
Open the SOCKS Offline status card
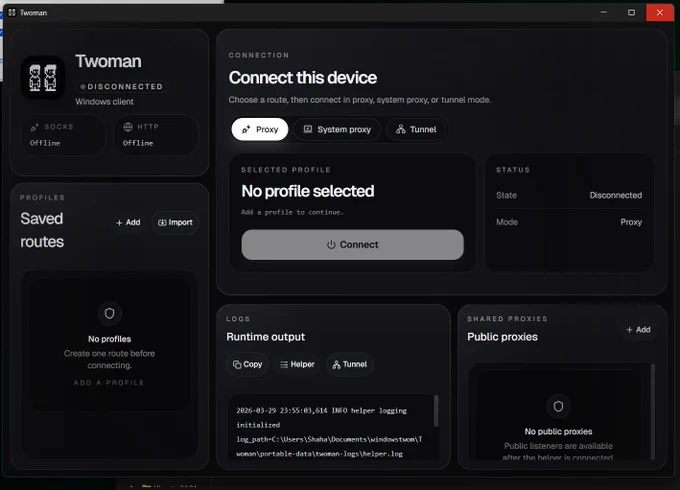[63, 135]
